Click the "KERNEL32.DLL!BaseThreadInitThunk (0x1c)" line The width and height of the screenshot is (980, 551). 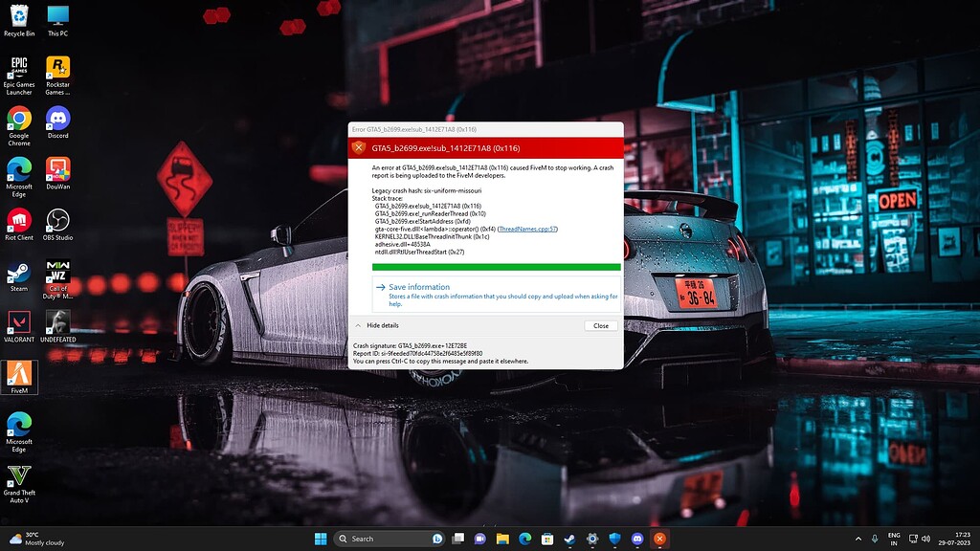tap(432, 237)
